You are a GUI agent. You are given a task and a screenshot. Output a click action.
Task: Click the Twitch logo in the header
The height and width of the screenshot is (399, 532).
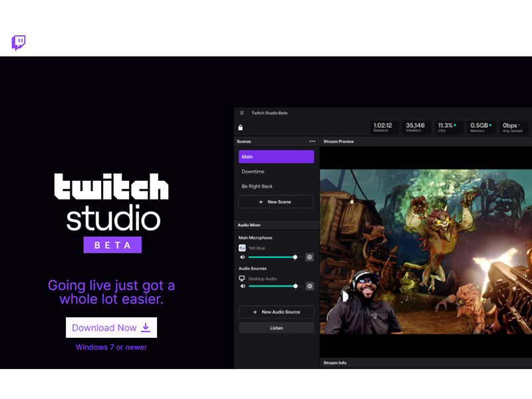coord(19,43)
